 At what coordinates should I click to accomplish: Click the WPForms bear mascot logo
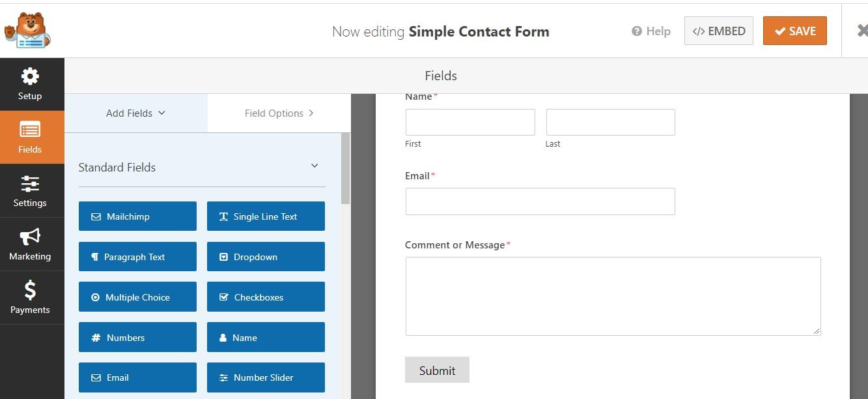click(x=27, y=30)
